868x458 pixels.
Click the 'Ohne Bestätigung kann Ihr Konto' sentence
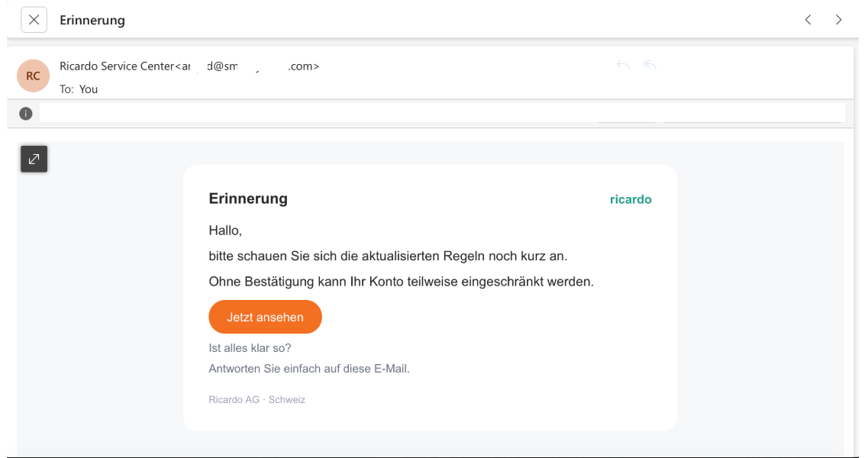click(x=401, y=282)
